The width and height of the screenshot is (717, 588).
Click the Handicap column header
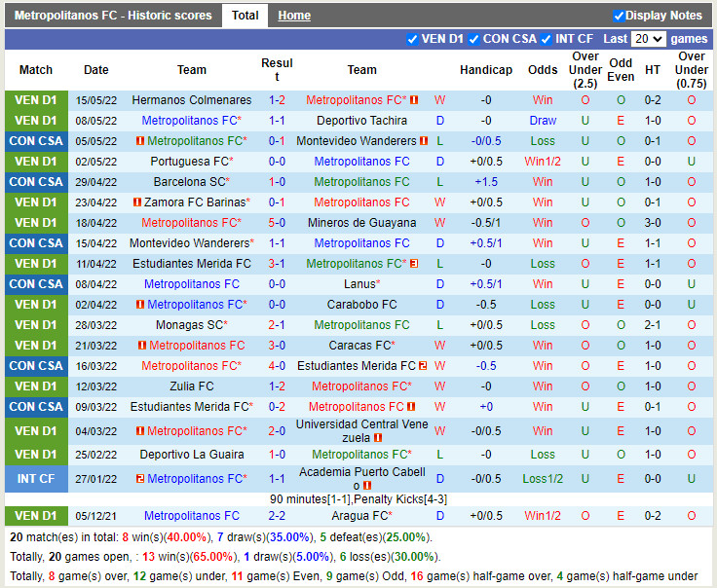485,70
